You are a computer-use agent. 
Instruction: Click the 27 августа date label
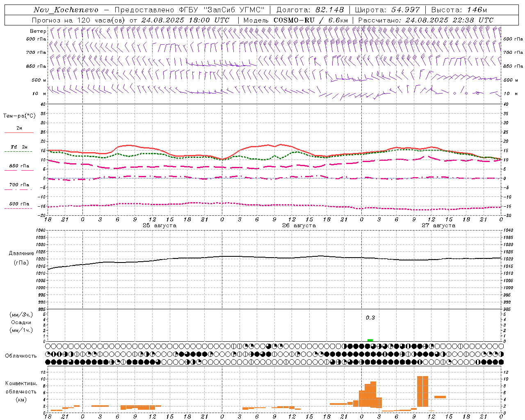click(x=438, y=226)
